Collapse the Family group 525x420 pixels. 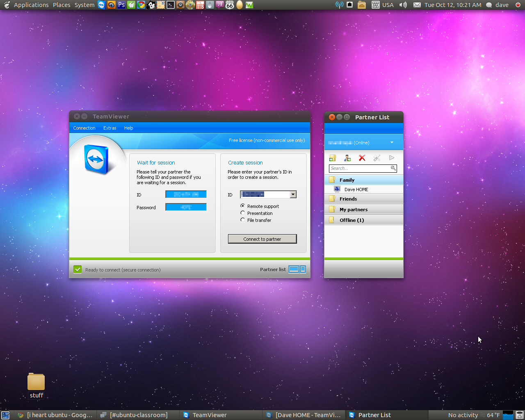click(363, 180)
